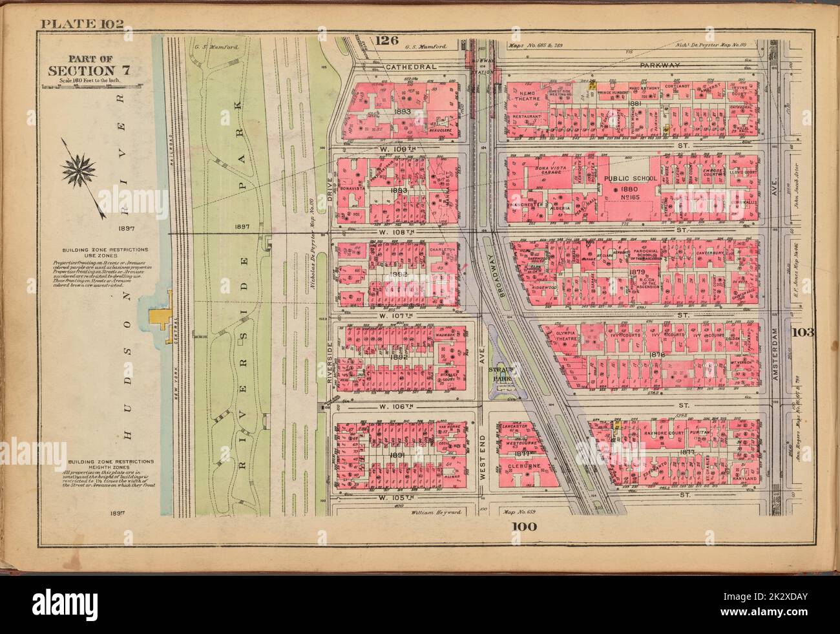Click the CHARLETON building label
This screenshot has width=840, height=634.
tap(443, 249)
